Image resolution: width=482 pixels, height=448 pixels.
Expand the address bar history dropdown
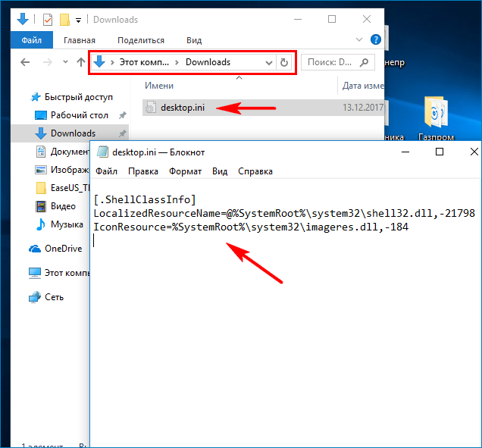click(x=268, y=62)
